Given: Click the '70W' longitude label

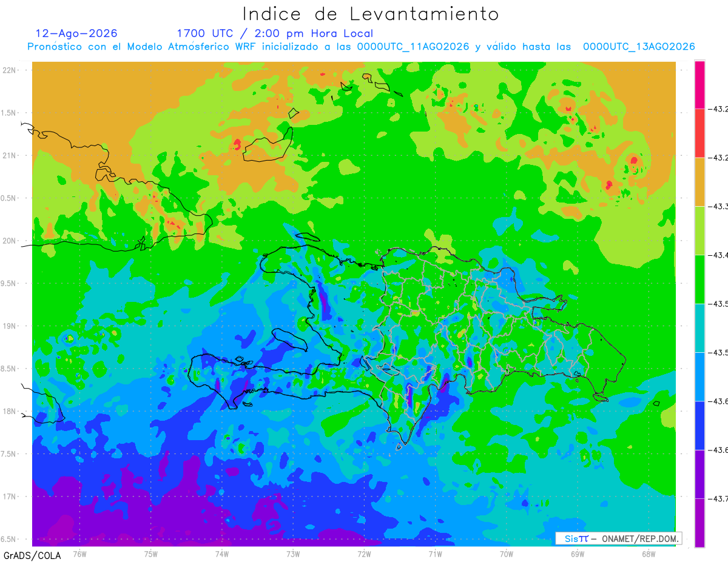Looking at the screenshot, I should (x=507, y=554).
